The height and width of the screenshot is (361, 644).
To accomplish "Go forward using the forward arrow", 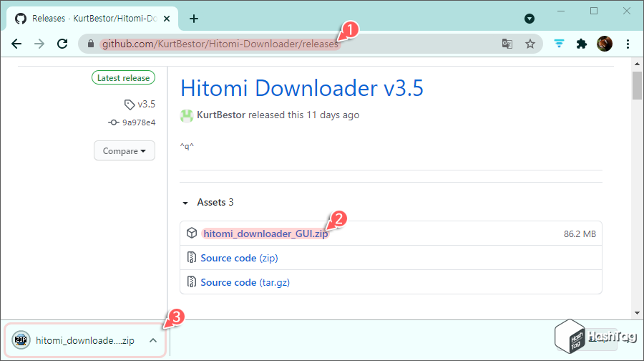I will point(39,44).
